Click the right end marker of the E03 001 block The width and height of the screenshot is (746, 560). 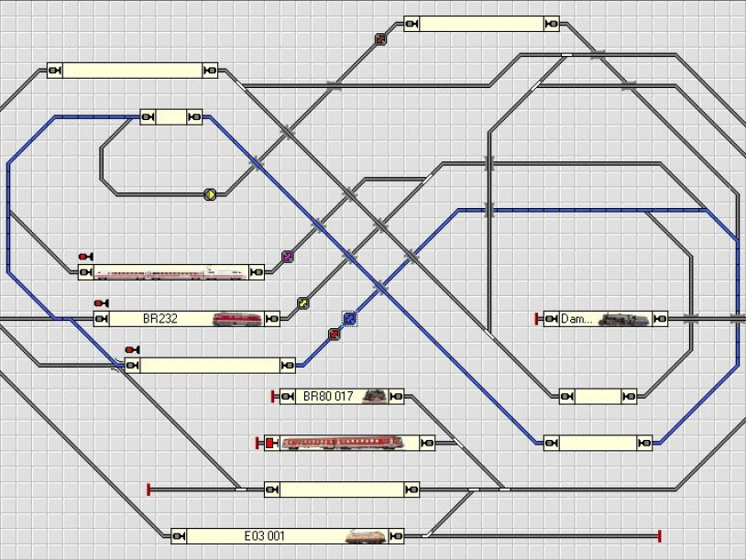[x=395, y=536]
